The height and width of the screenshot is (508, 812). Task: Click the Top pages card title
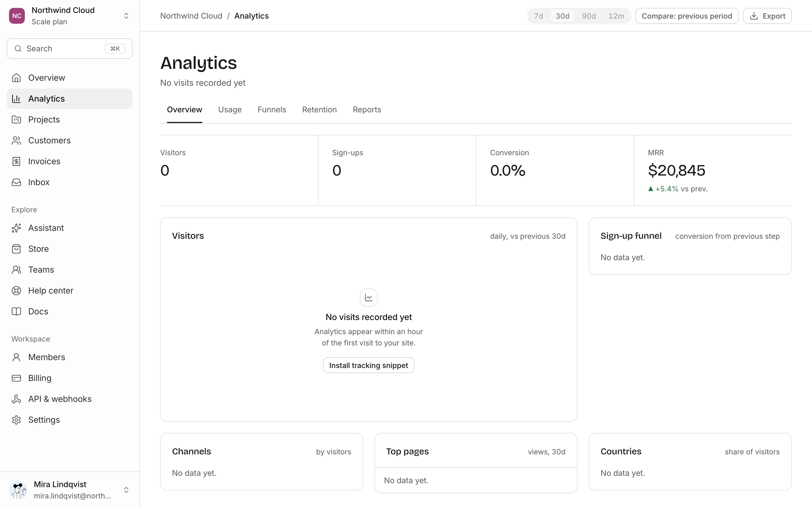click(x=407, y=451)
